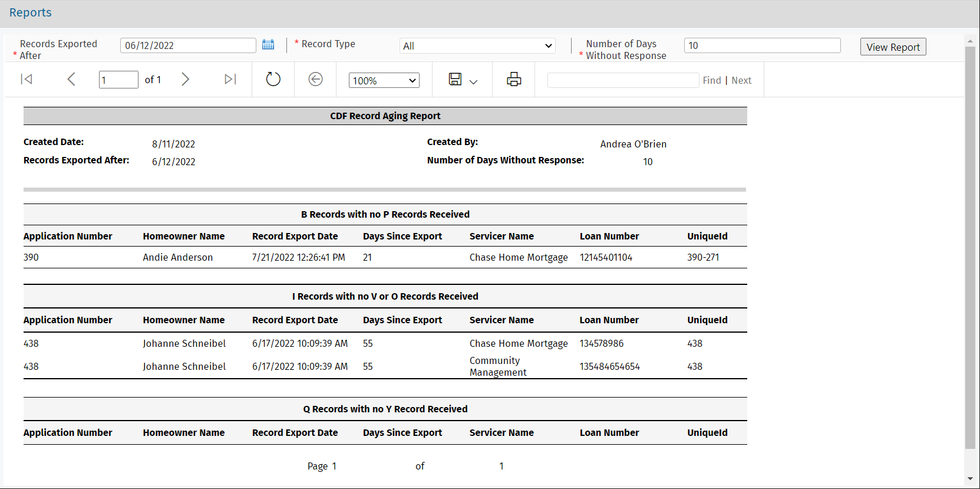Image resolution: width=980 pixels, height=489 pixels.
Task: Click the save/export disk icon
Action: point(455,79)
